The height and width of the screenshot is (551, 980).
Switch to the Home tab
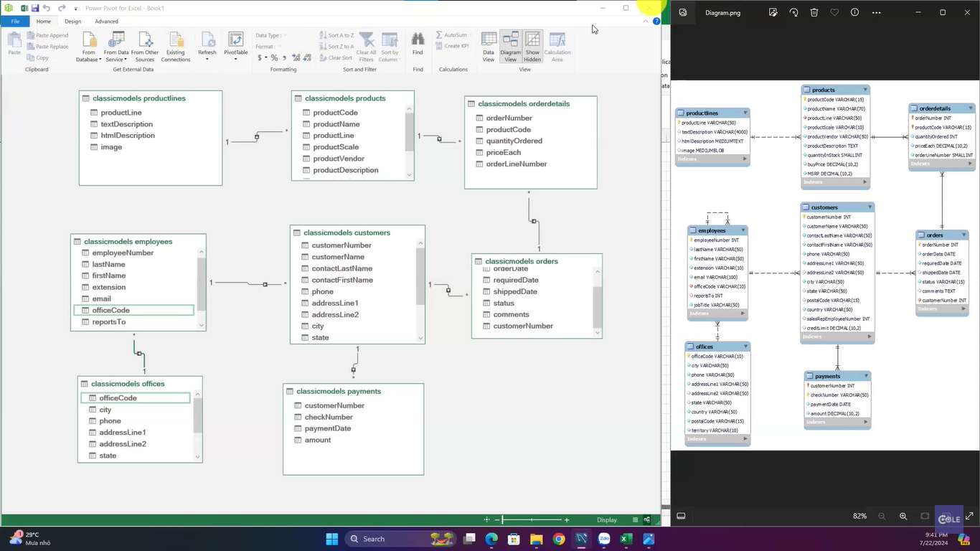point(44,22)
